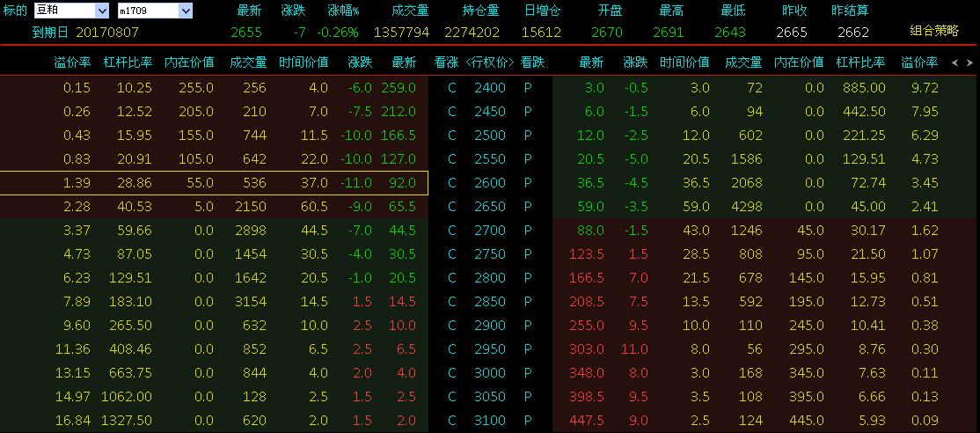The height and width of the screenshot is (433, 980).
Task: Sort by put-side 成交量 column header
Action: click(x=743, y=62)
